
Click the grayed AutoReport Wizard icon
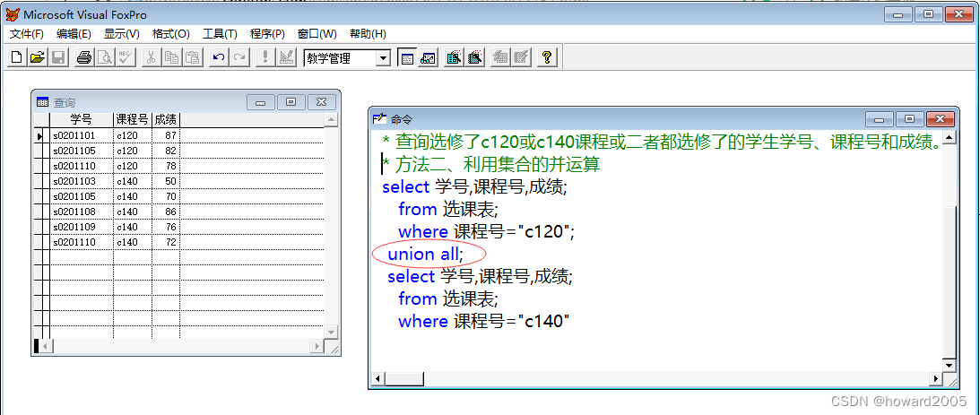pyautogui.click(x=521, y=58)
